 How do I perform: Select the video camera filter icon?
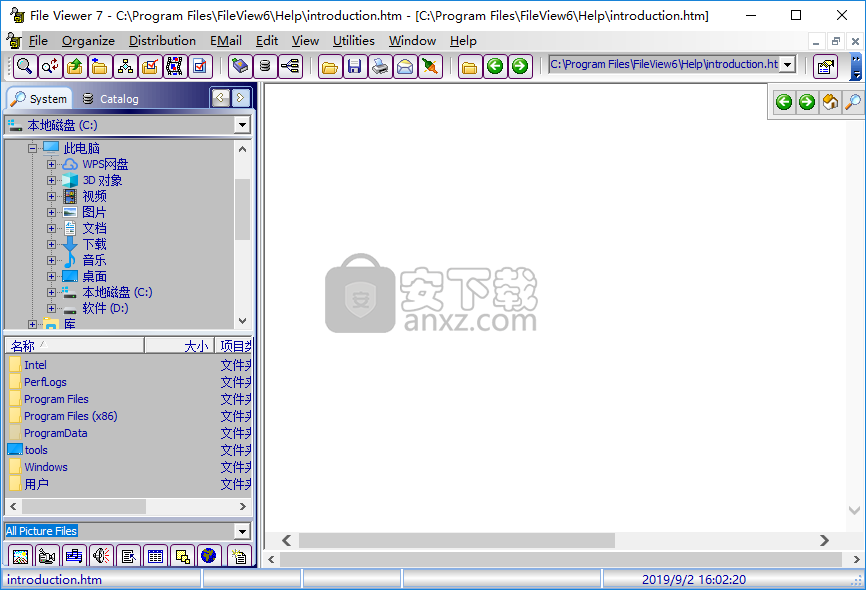47,556
